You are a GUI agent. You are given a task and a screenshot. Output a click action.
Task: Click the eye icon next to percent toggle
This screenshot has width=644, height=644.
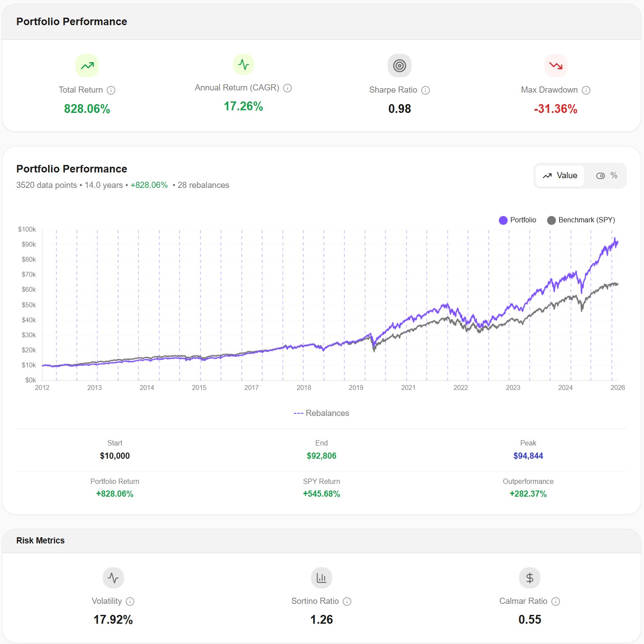click(600, 176)
